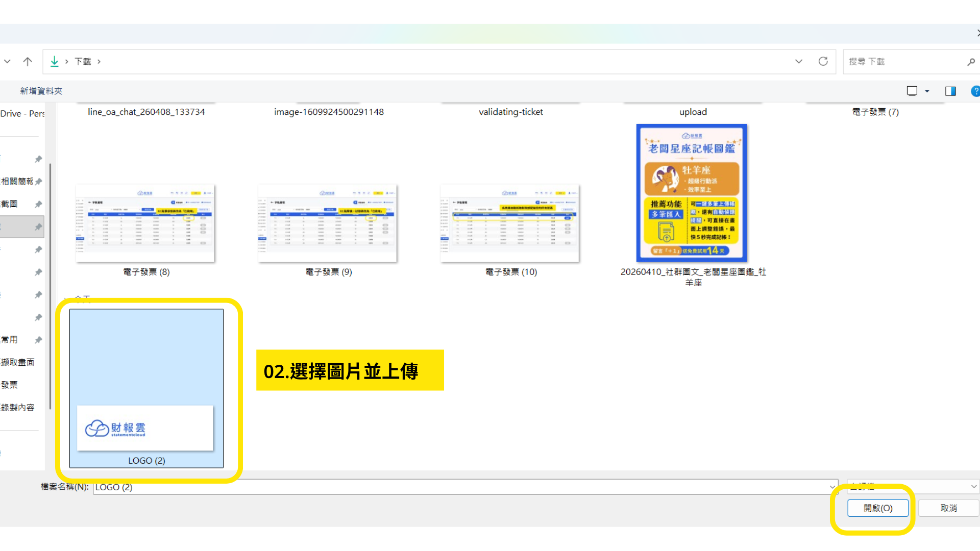Open the blue help question icon
This screenshot has height=551, width=980.
[x=975, y=91]
